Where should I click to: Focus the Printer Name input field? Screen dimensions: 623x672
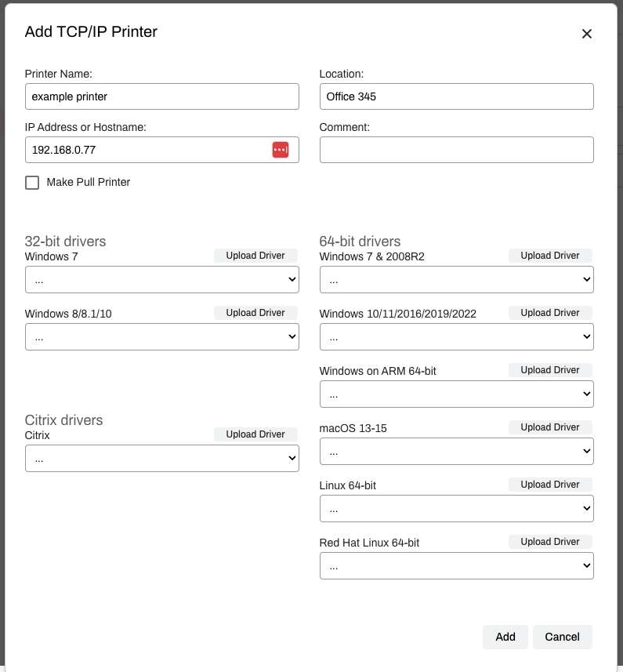click(x=162, y=96)
